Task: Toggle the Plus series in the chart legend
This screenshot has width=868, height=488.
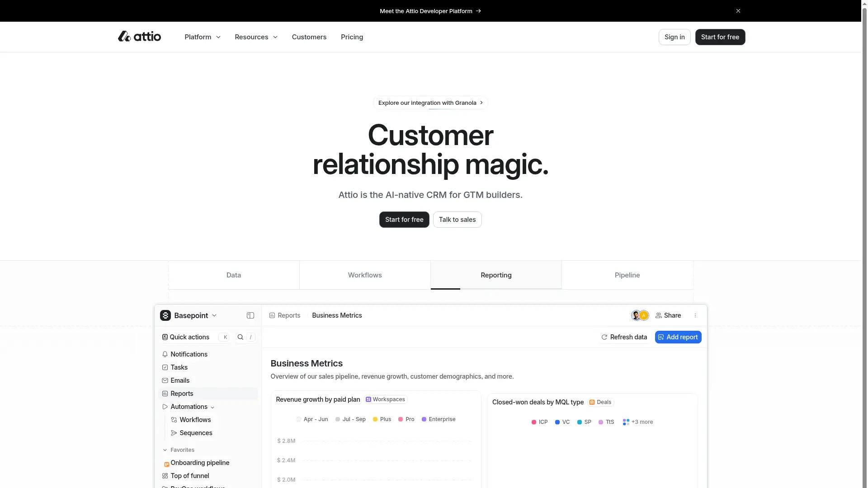Action: [382, 419]
